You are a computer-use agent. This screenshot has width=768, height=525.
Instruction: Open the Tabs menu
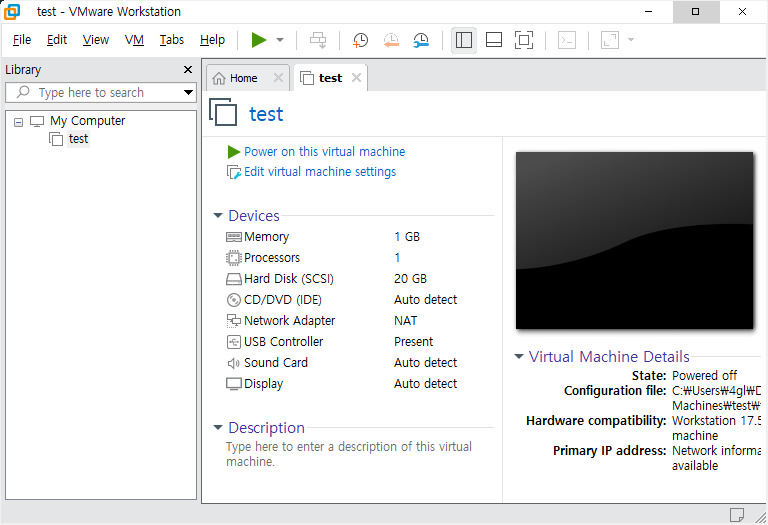point(171,40)
